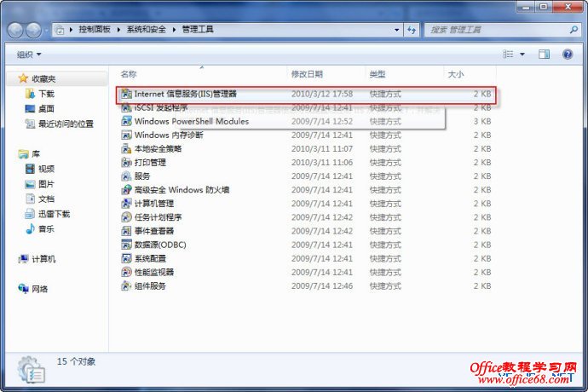Click the refresh button beside address bar

click(412, 30)
